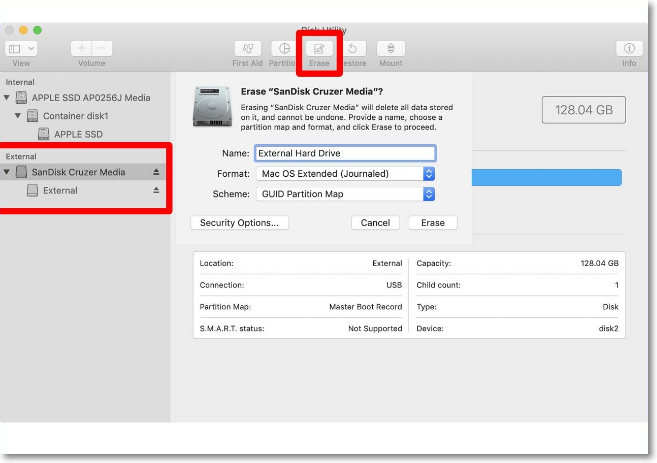
Task: Click the disk2 device value
Action: (608, 328)
